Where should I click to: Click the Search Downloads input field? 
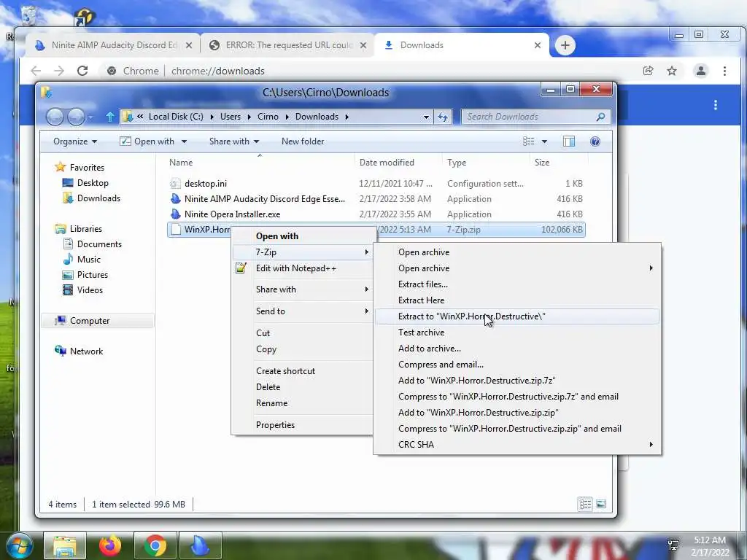pos(530,117)
